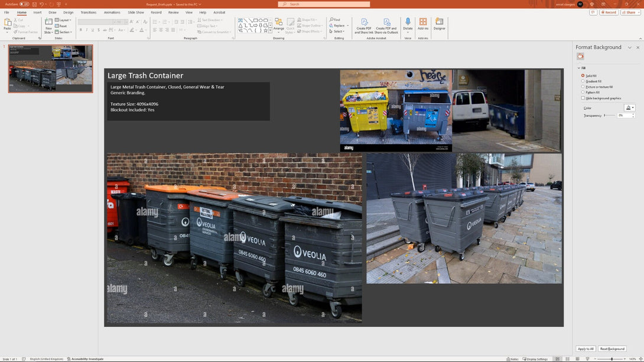Click the New Slide icon
Viewport: 644px width, 362px height.
48,22
